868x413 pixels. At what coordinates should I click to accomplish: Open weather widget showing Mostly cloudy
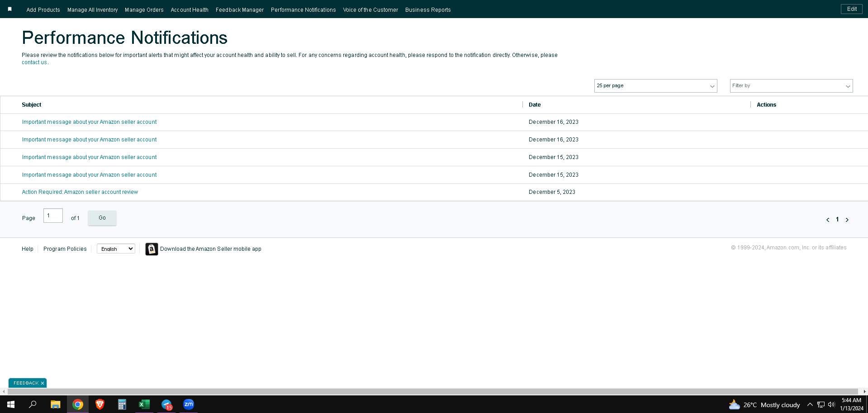[x=764, y=405]
